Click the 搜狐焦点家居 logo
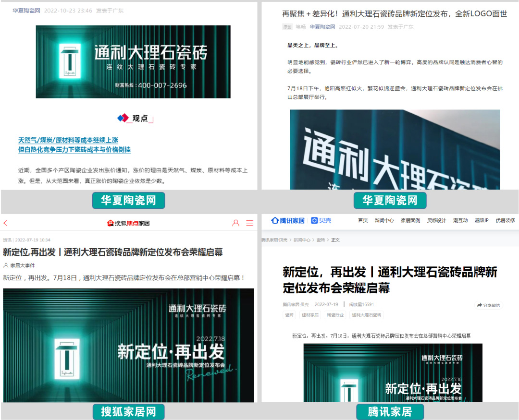Screen dimensions: 519x420 (128, 223)
